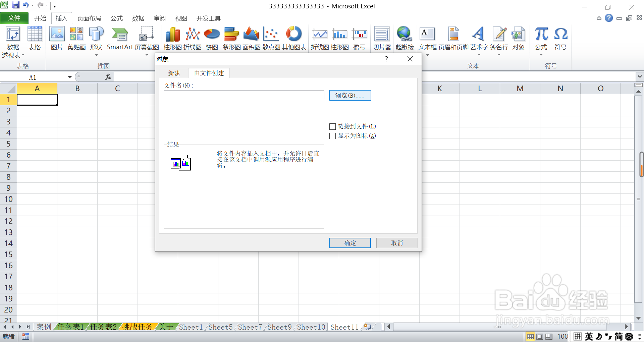644x342 pixels.
Task: Confirm with the OK (确定) button
Action: [x=350, y=243]
